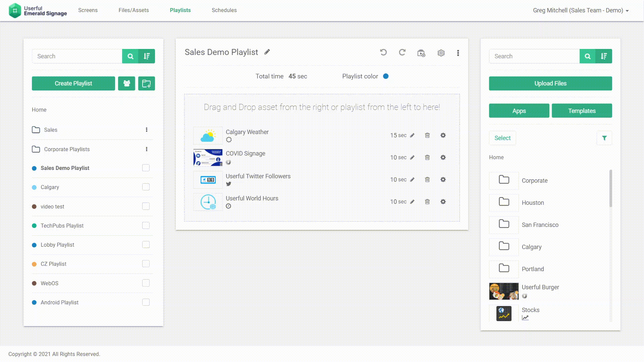Click the group users icon button

click(126, 83)
